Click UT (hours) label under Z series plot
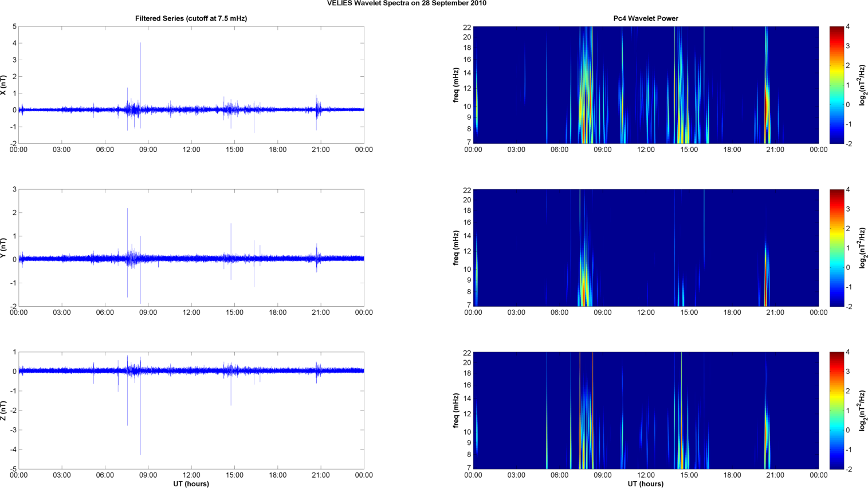Screen dimensions: 868x488 [191, 484]
